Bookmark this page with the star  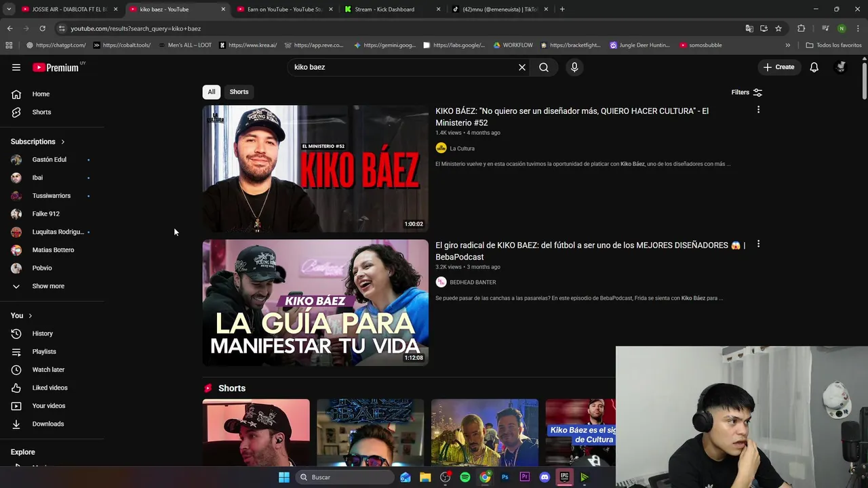coord(778,28)
